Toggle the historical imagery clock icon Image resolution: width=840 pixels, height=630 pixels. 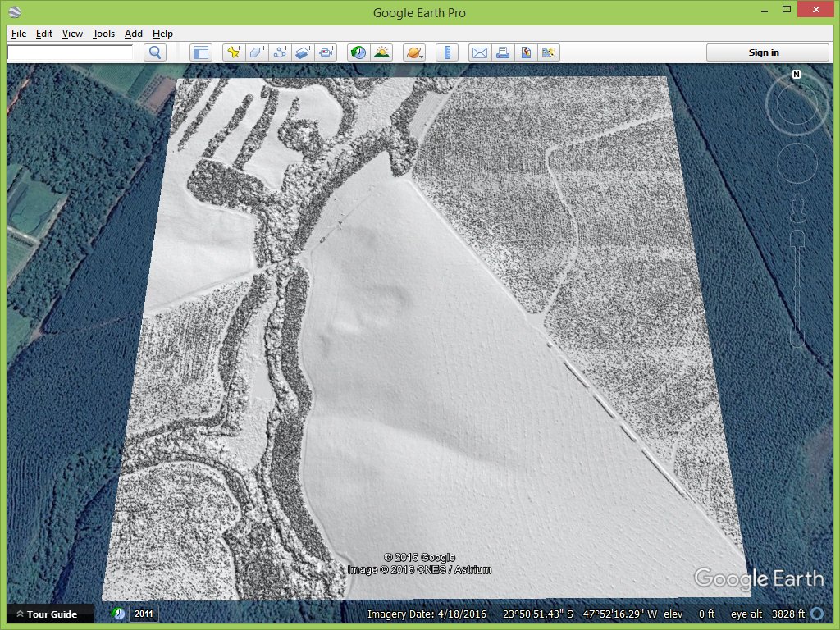pyautogui.click(x=358, y=52)
